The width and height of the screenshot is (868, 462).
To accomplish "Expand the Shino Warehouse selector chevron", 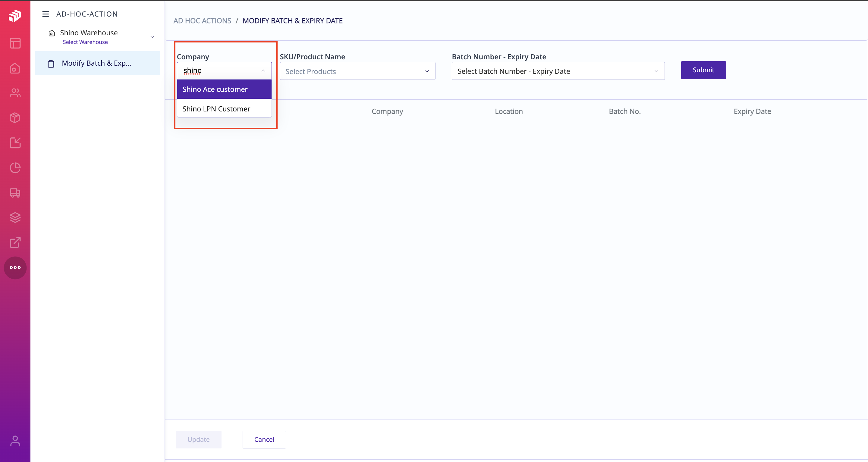I will (152, 37).
